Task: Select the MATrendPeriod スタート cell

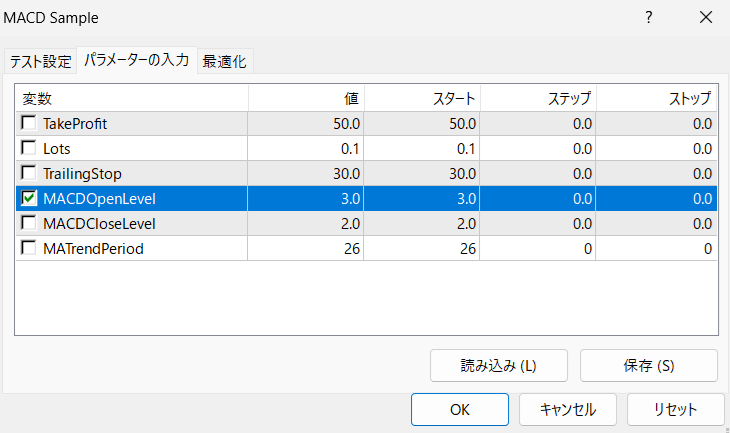Action: (423, 247)
